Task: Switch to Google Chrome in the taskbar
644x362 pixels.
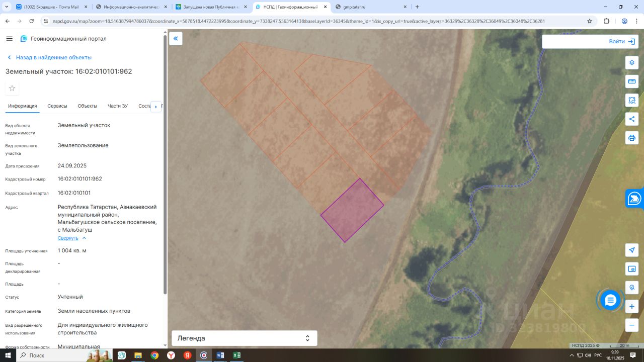Action: (x=154, y=355)
